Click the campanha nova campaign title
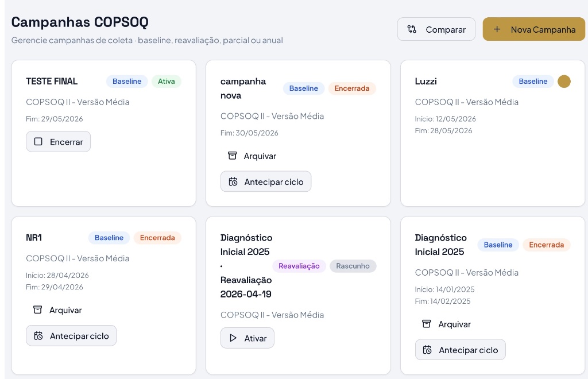 243,88
